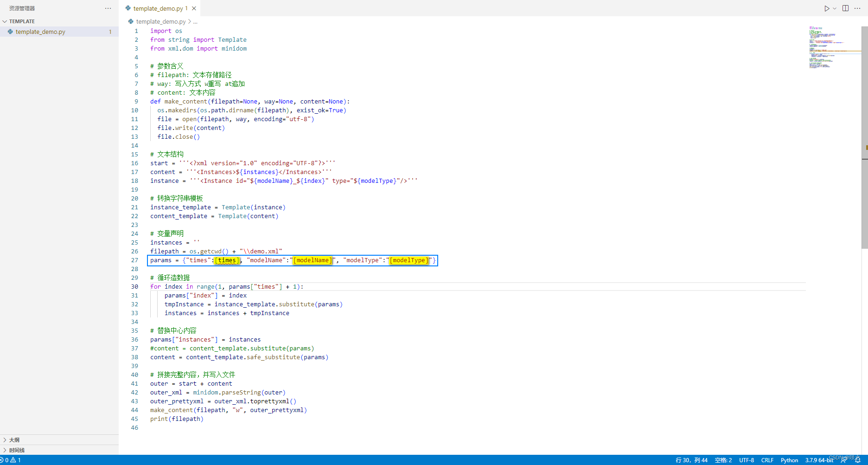Click the 资源管理器 Explorer title
The height and width of the screenshot is (465, 868).
point(22,8)
